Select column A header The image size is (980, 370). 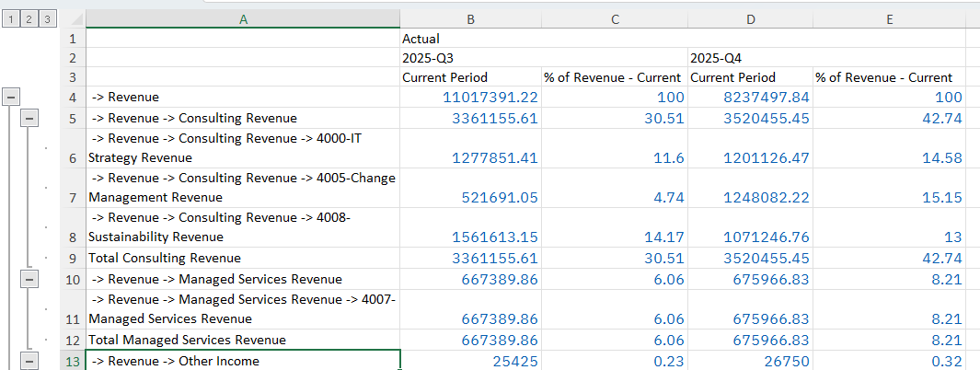click(243, 19)
